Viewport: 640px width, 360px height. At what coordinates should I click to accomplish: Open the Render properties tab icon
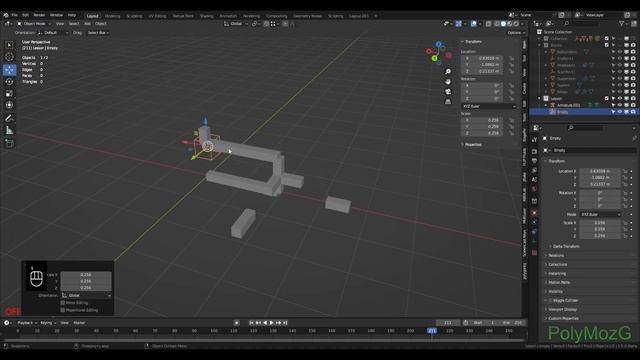point(534,151)
